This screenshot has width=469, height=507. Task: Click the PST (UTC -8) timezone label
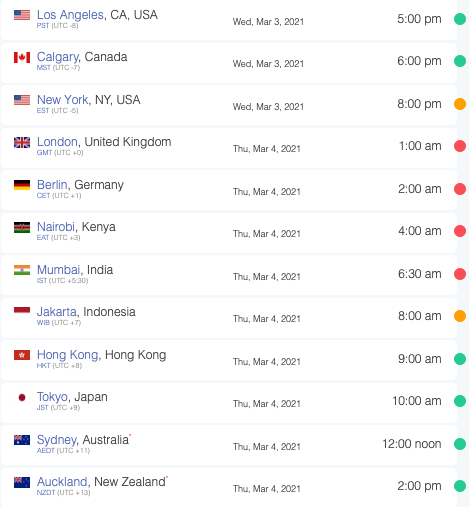click(x=57, y=26)
